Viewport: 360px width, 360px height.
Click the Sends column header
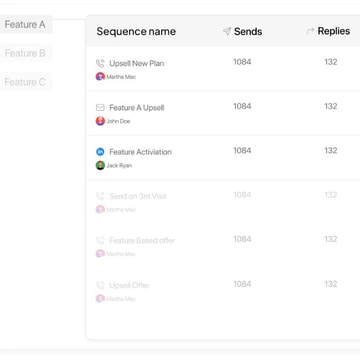[x=248, y=32]
